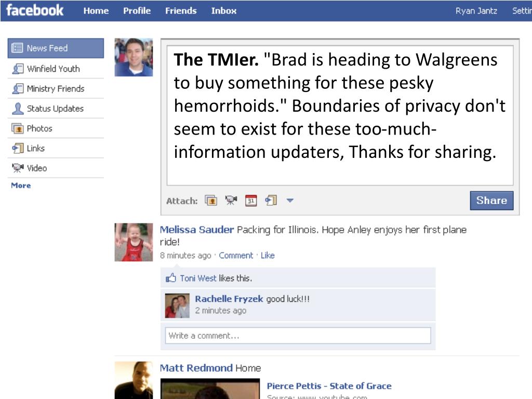Click the Share button

(491, 201)
